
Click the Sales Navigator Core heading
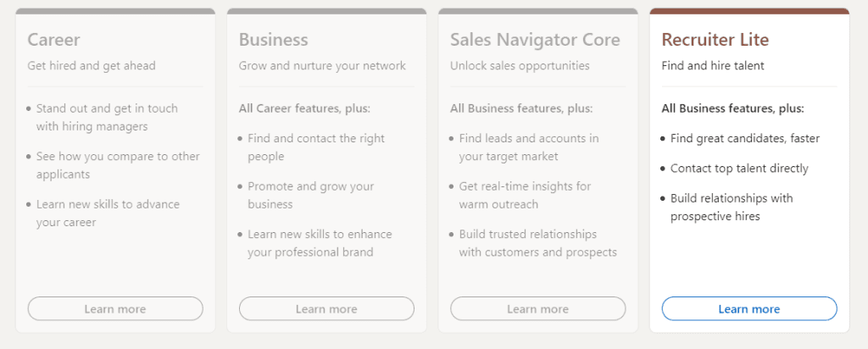click(535, 40)
